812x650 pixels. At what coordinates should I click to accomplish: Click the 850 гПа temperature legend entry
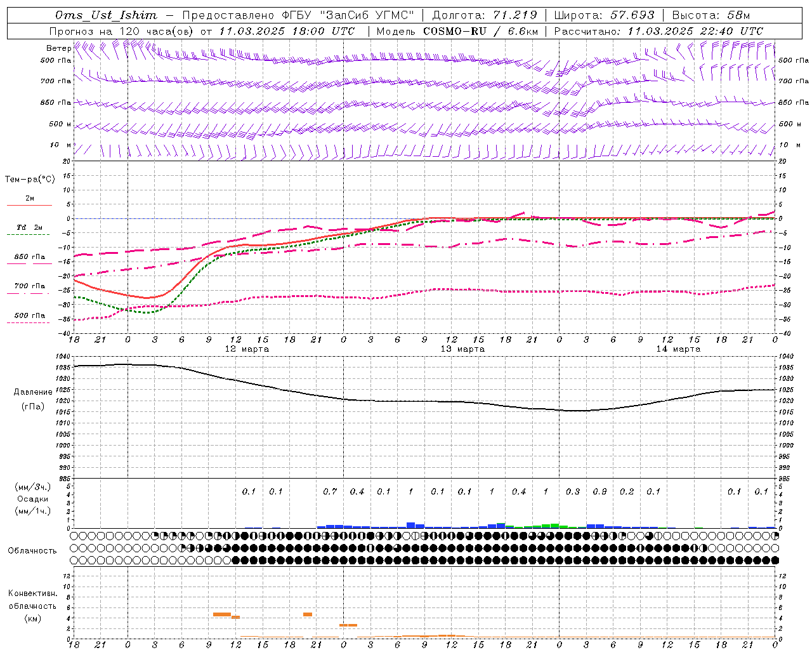point(30,256)
